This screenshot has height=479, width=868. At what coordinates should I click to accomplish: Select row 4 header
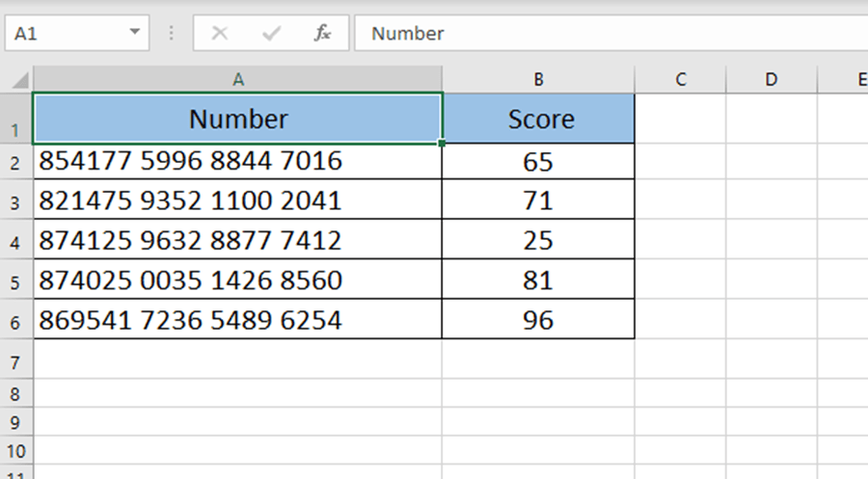(x=16, y=239)
